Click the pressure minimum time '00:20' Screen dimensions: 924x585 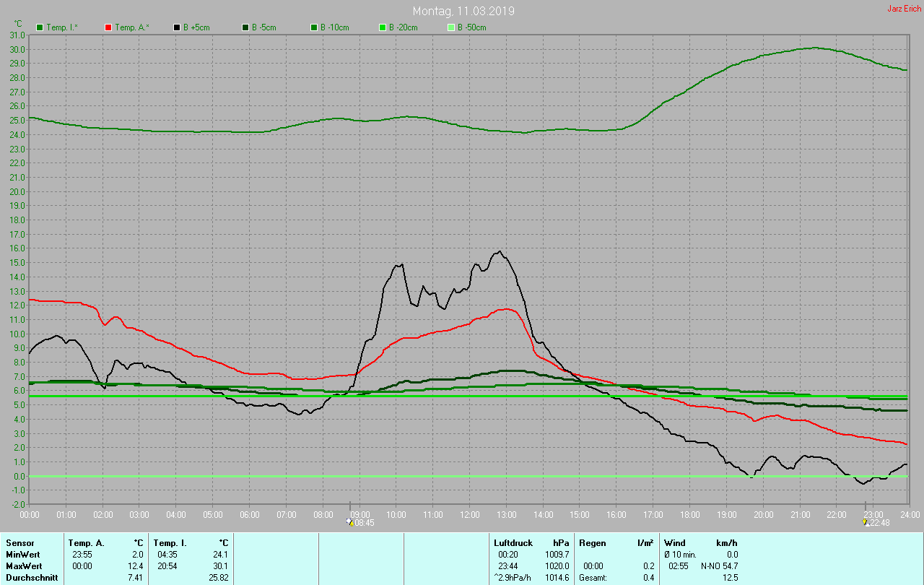508,554
